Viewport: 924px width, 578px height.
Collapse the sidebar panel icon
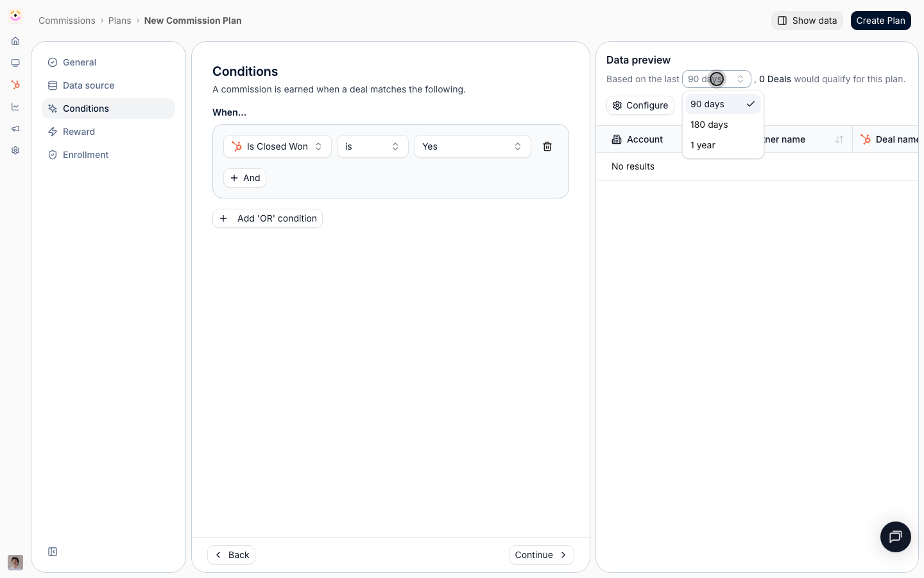53,552
